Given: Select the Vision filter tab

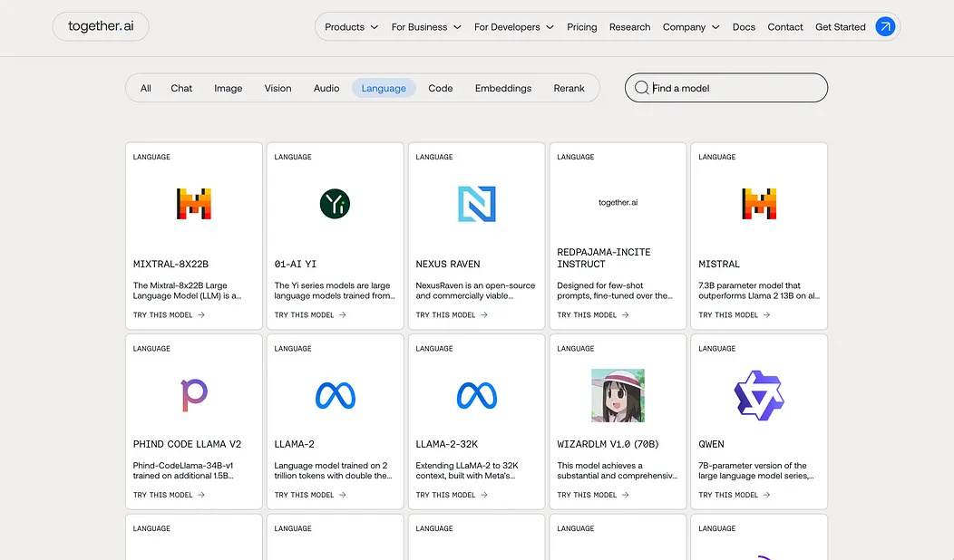Looking at the screenshot, I should click(277, 88).
